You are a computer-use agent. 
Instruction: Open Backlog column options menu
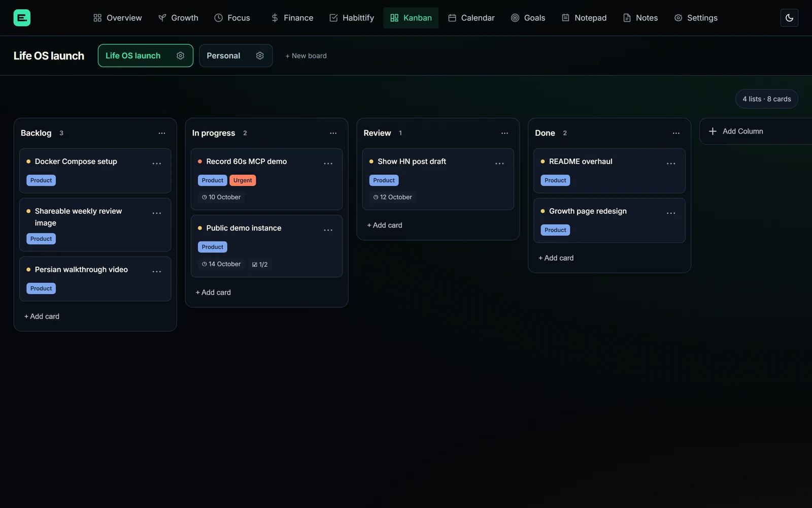[x=162, y=133]
